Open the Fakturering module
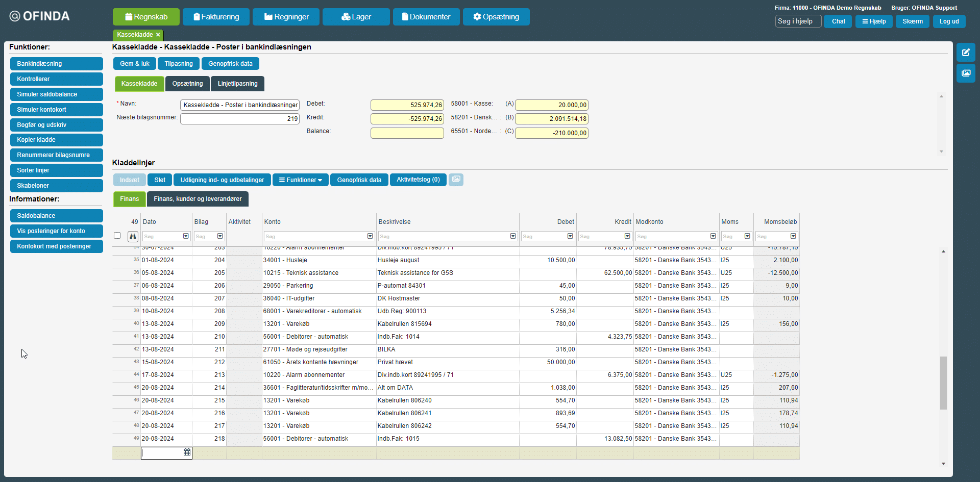 [216, 17]
